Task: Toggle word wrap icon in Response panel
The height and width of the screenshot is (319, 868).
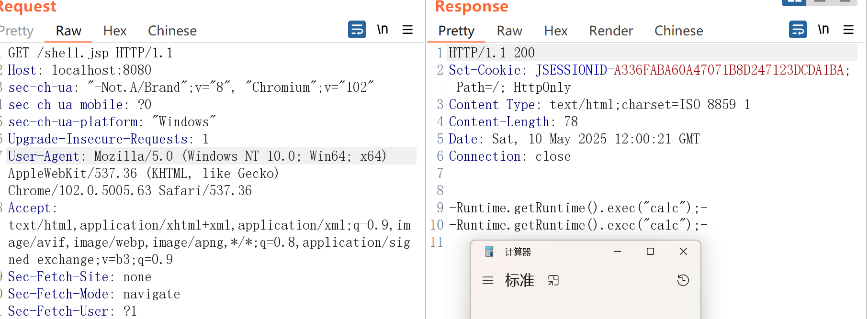Action: pos(798,30)
